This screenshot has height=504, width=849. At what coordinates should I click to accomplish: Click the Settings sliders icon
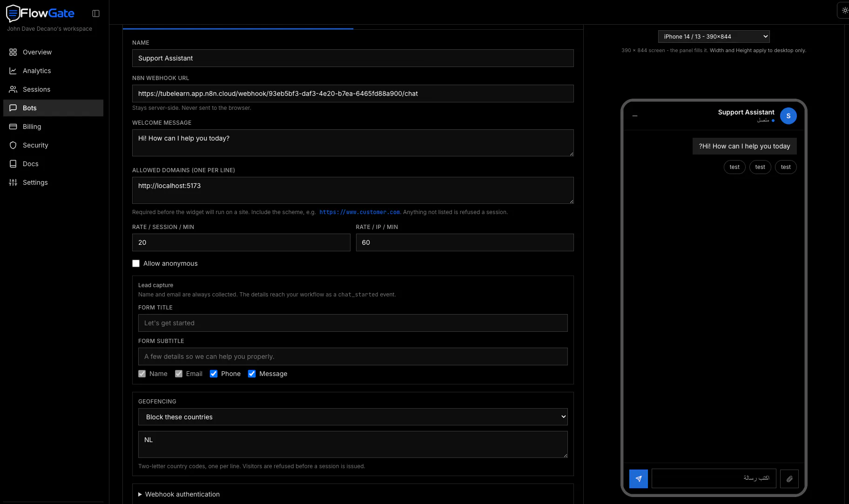coord(13,182)
